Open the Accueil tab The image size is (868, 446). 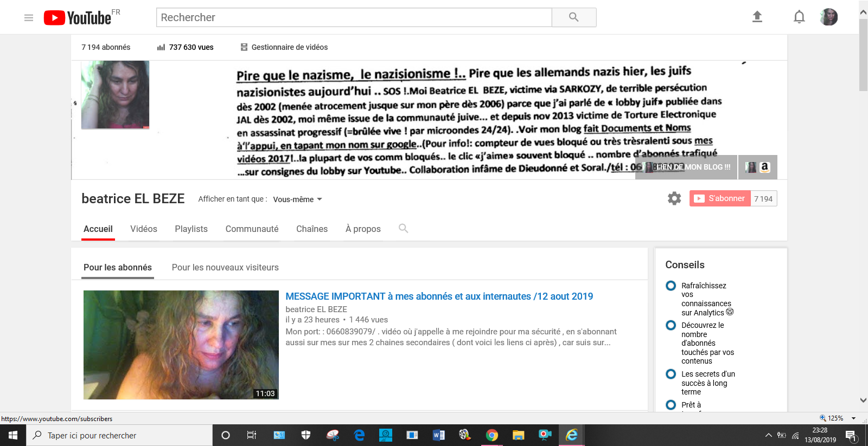(x=98, y=229)
